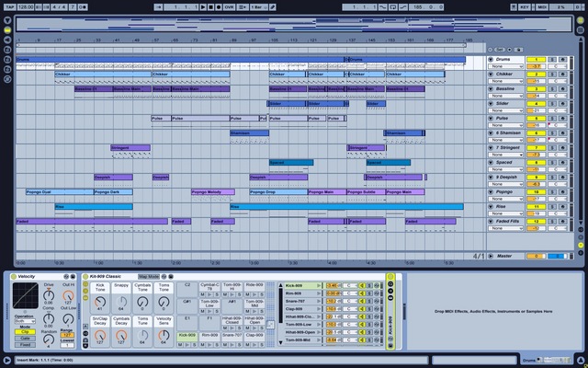
Task: Switch to Arrangement view using top-right selector
Action: 580,20
